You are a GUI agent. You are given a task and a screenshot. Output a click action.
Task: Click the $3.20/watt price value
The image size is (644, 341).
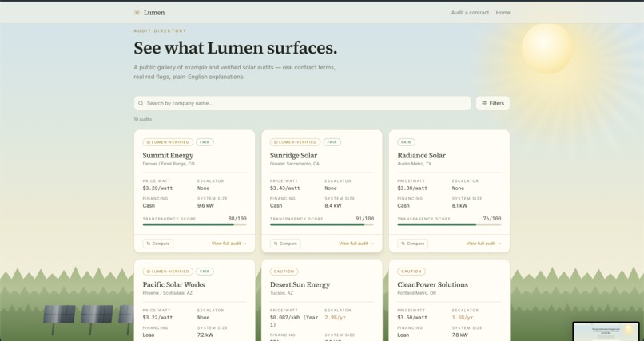157,188
